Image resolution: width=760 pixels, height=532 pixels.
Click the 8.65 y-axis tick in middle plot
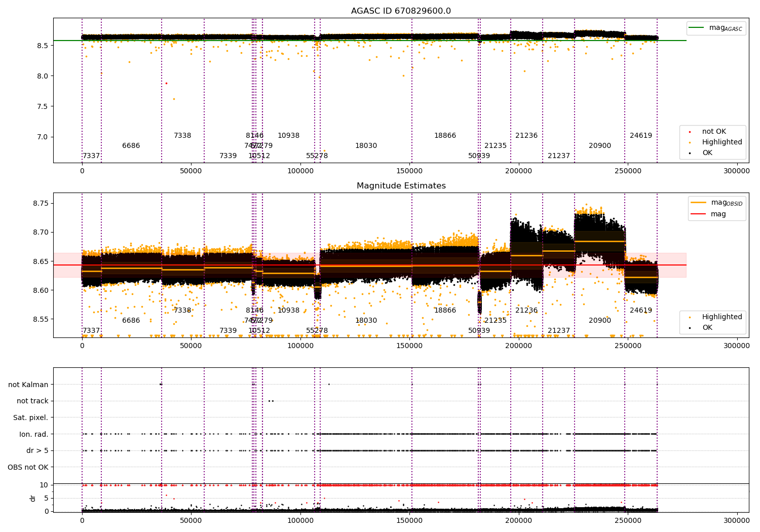coord(40,261)
